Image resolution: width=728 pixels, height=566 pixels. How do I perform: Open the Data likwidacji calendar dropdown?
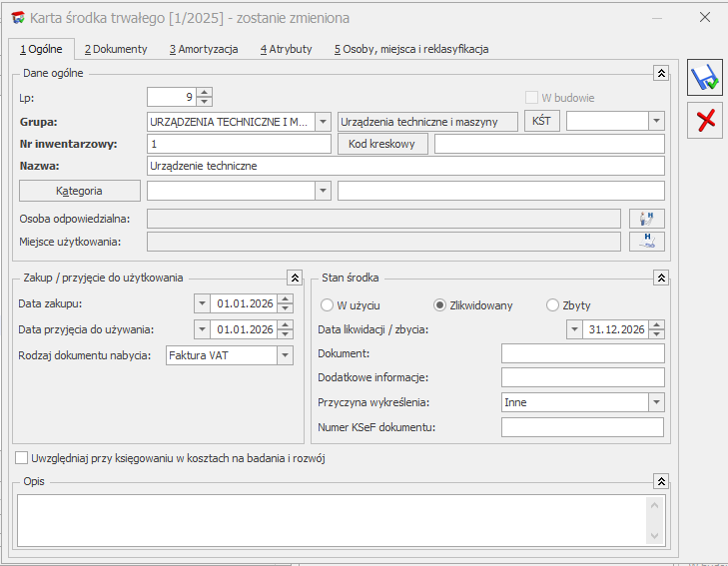(574, 329)
